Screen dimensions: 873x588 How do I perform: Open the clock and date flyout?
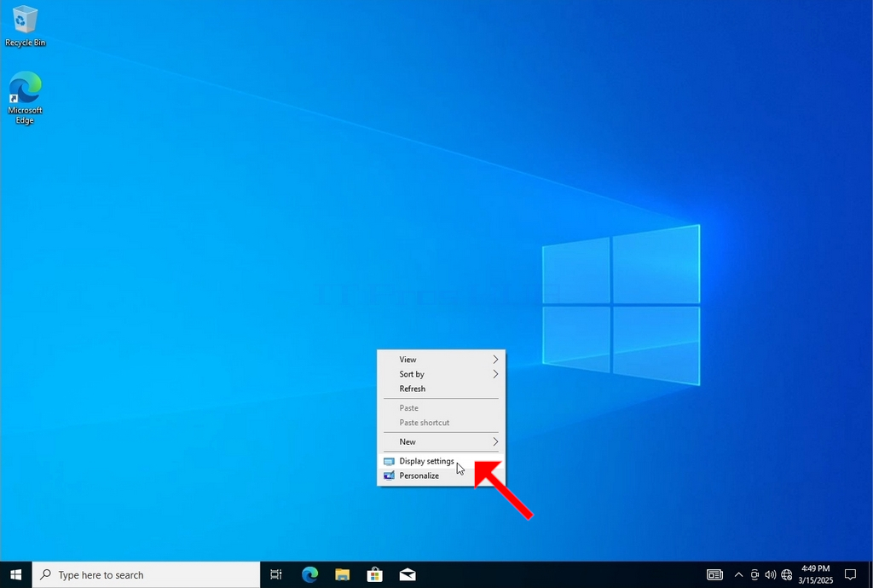816,574
